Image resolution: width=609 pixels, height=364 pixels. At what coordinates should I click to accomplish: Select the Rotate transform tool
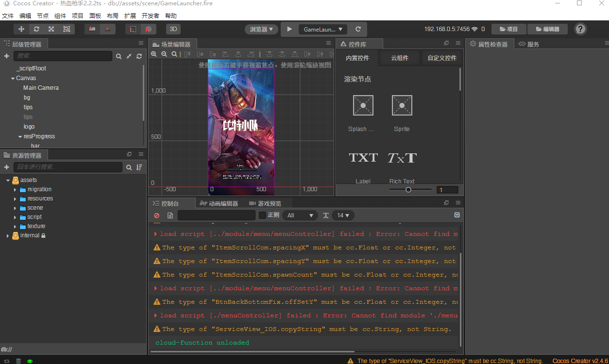pyautogui.click(x=36, y=29)
